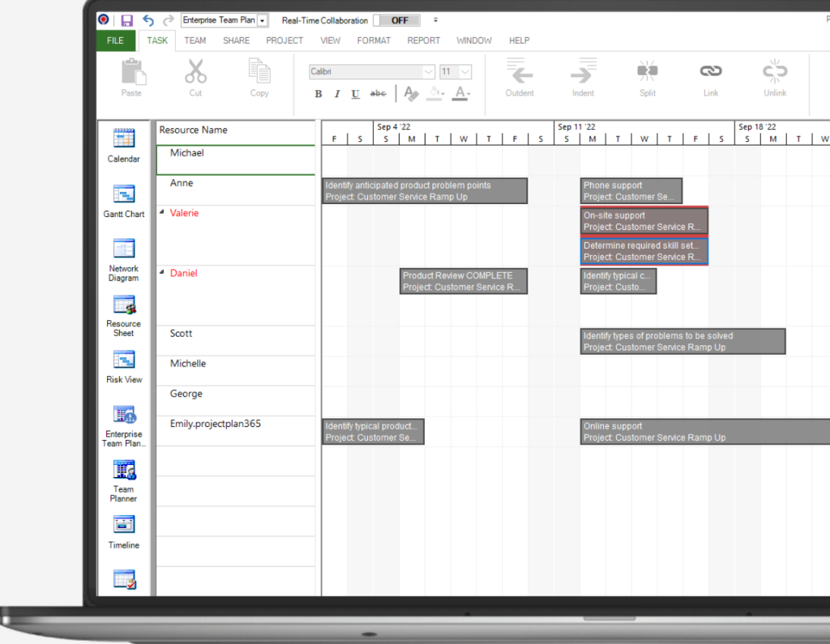This screenshot has height=644, width=830.
Task: Unlink the selected tasks
Action: pos(774,79)
